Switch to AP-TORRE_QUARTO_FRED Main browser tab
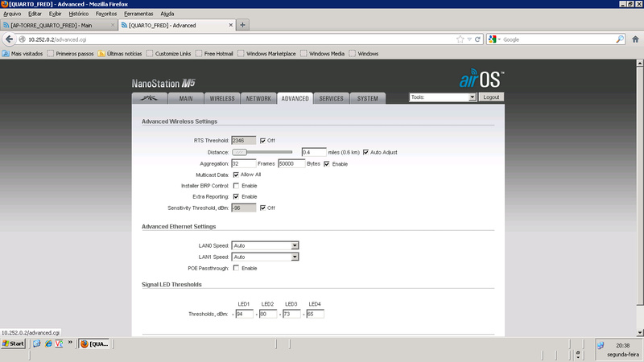This screenshot has height=362, width=644. 58,25
